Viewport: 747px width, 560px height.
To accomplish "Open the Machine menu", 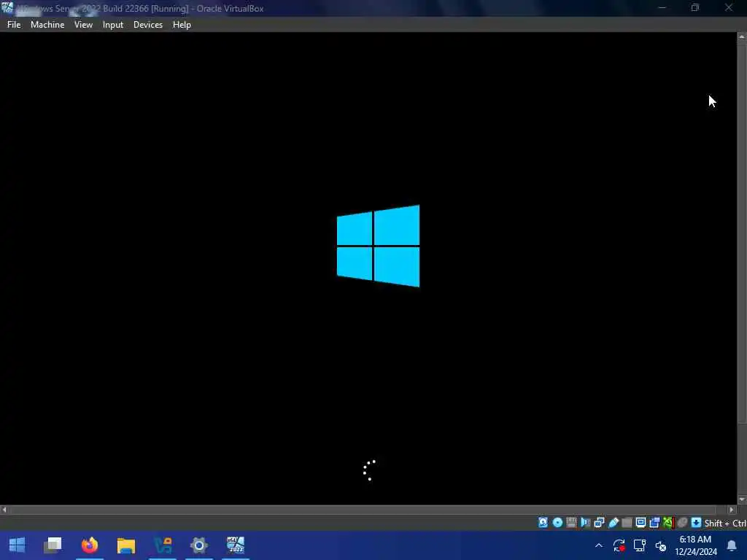I will coord(47,25).
